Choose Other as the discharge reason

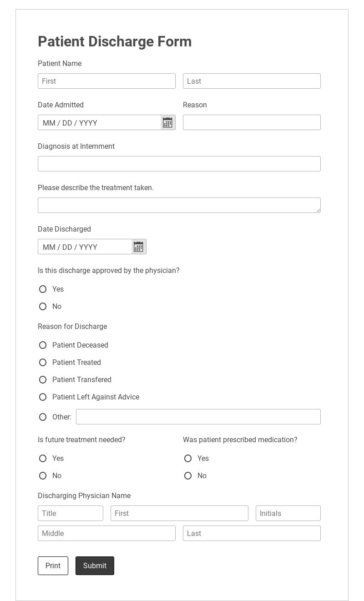tap(43, 417)
